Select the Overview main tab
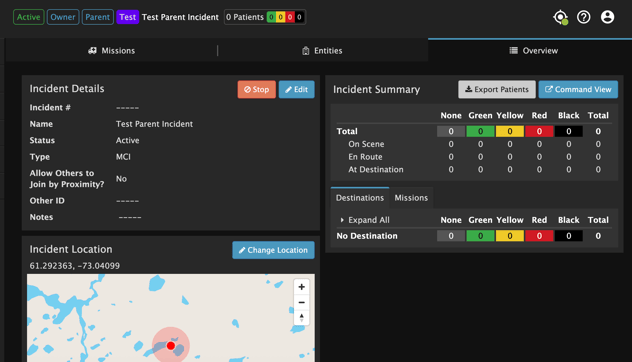The height and width of the screenshot is (362, 632). click(x=534, y=50)
